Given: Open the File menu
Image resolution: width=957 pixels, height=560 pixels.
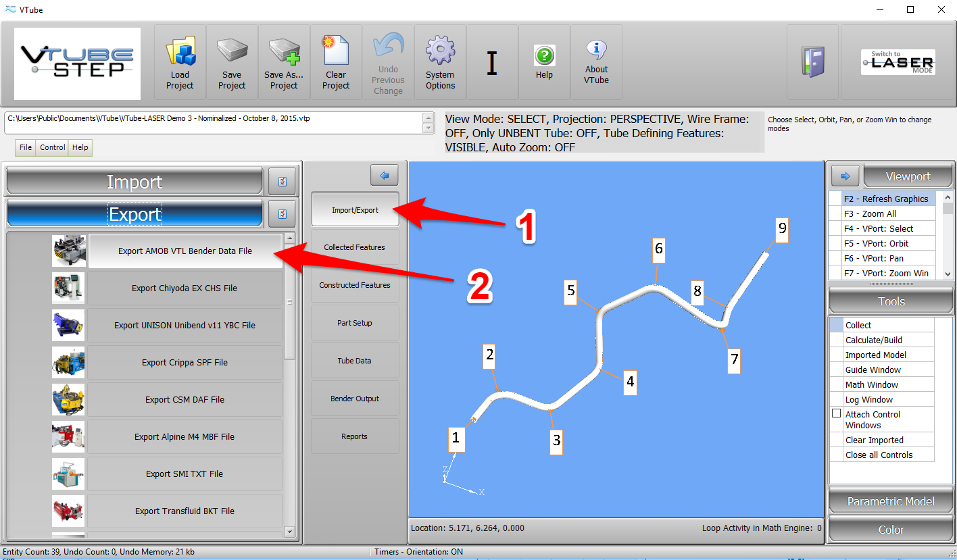Looking at the screenshot, I should 26,147.
